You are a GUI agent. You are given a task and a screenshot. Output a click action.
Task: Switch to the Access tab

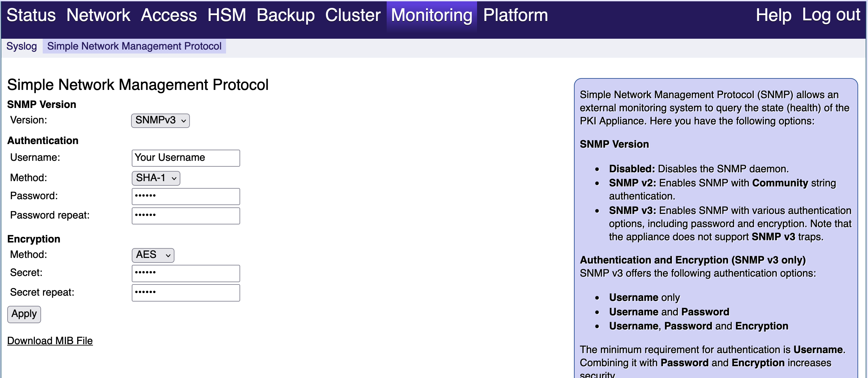pyautogui.click(x=169, y=15)
